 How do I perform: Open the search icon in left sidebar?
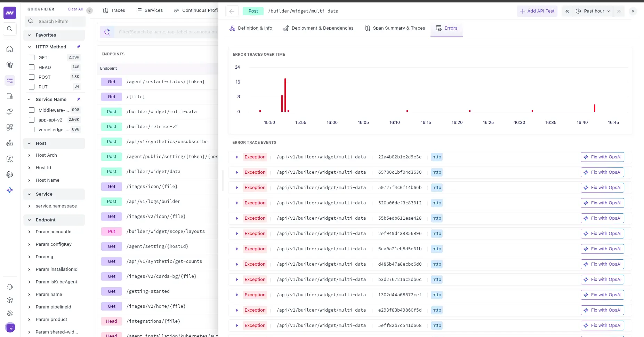click(x=10, y=29)
